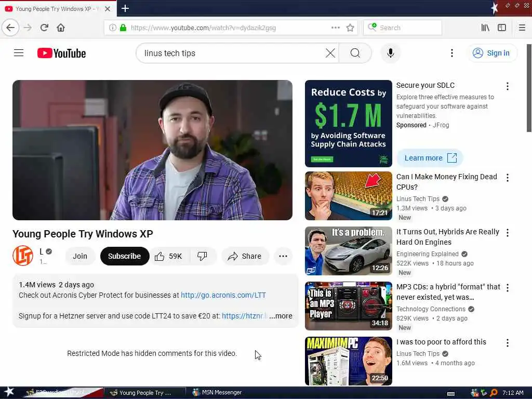Click the green padlock security icon
Screen dimensions: 532x399
tap(123, 28)
